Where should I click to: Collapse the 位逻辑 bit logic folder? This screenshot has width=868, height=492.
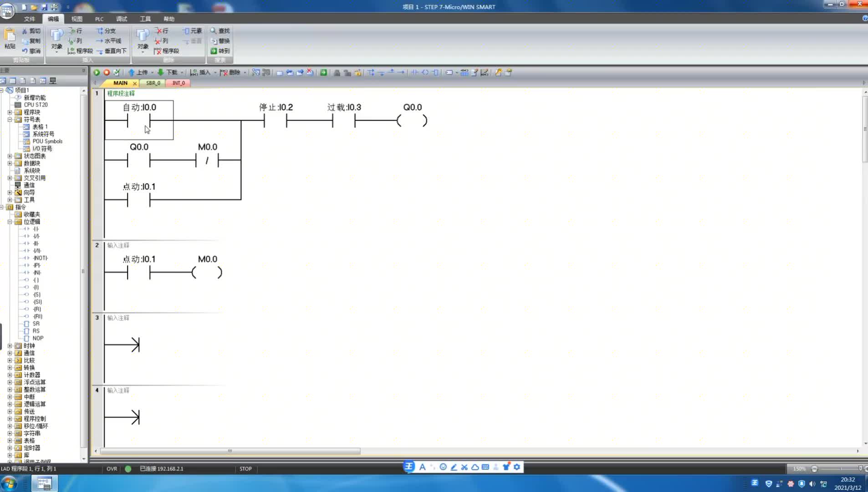point(10,222)
